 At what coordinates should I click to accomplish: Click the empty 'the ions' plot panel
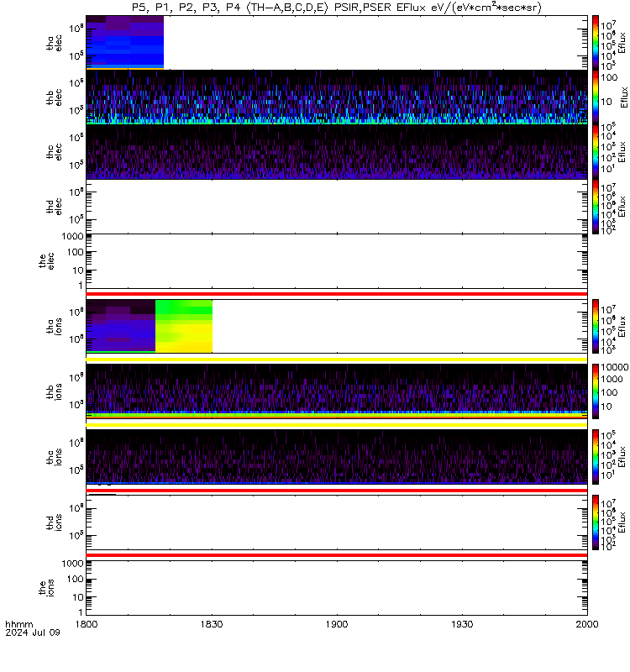click(337, 588)
